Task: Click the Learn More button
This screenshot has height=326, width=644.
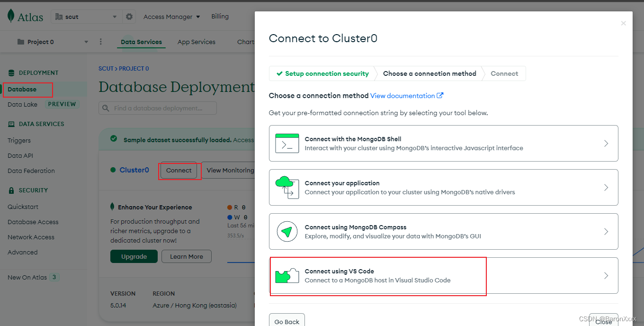Action: pos(187,256)
